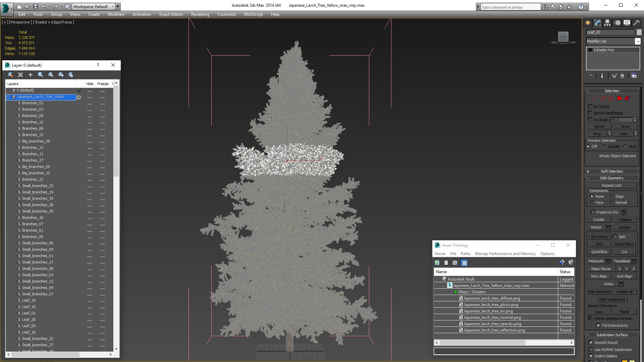644x362 pixels.
Task: Open the Graph Editors menu
Action: point(171,14)
